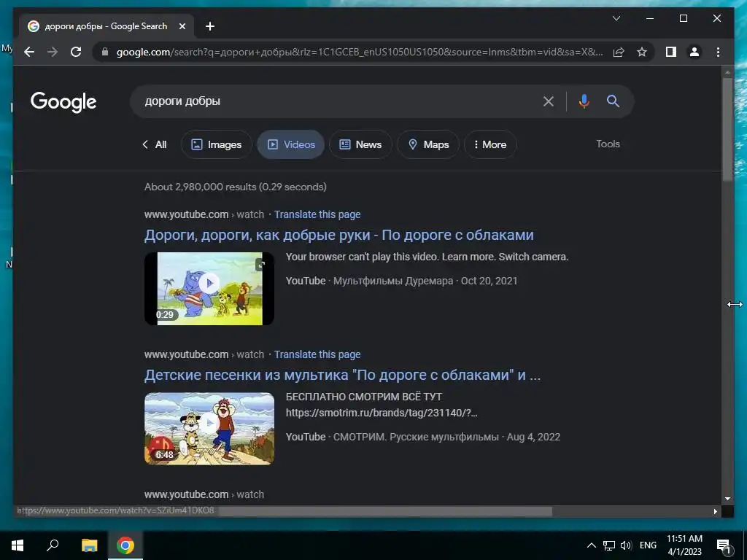Image resolution: width=747 pixels, height=560 pixels.
Task: Start voice search with the microphone icon
Action: tap(584, 101)
